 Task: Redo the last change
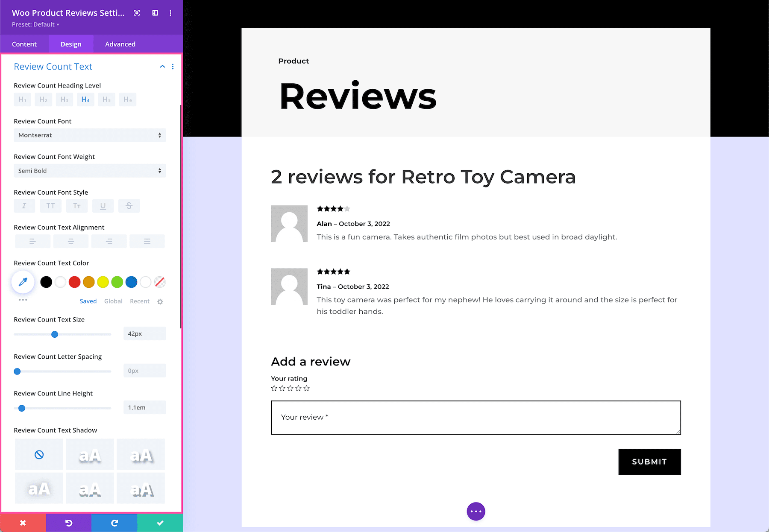tap(114, 522)
